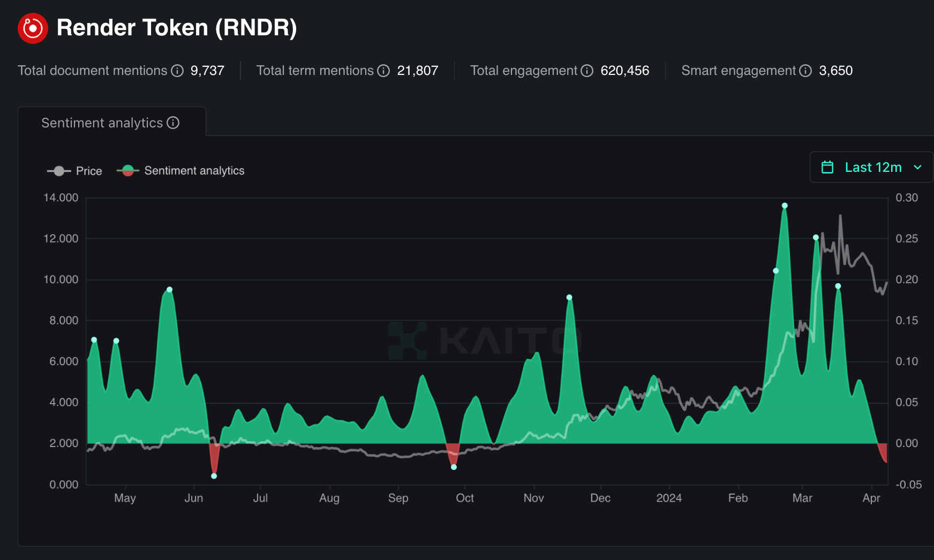934x560 pixels.
Task: Click the Aug label on the time axis
Action: point(329,498)
